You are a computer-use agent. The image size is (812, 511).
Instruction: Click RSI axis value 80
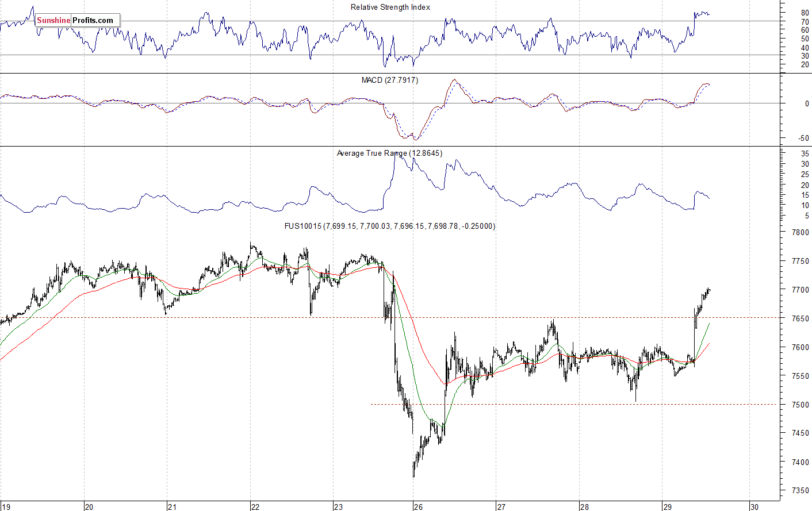click(x=805, y=13)
